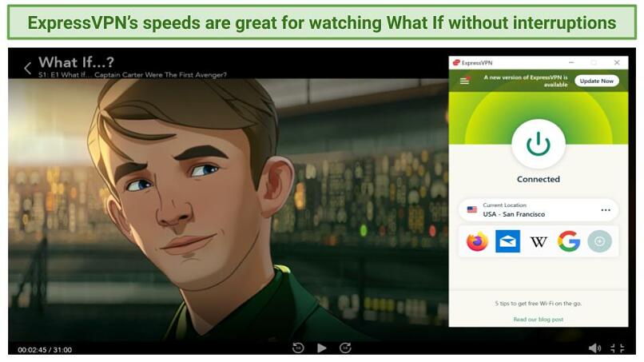
Task: Play the What If episode
Action: click(321, 348)
